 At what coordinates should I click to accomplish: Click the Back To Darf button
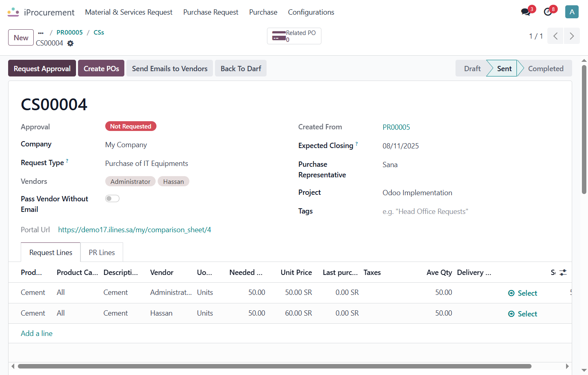(x=241, y=68)
